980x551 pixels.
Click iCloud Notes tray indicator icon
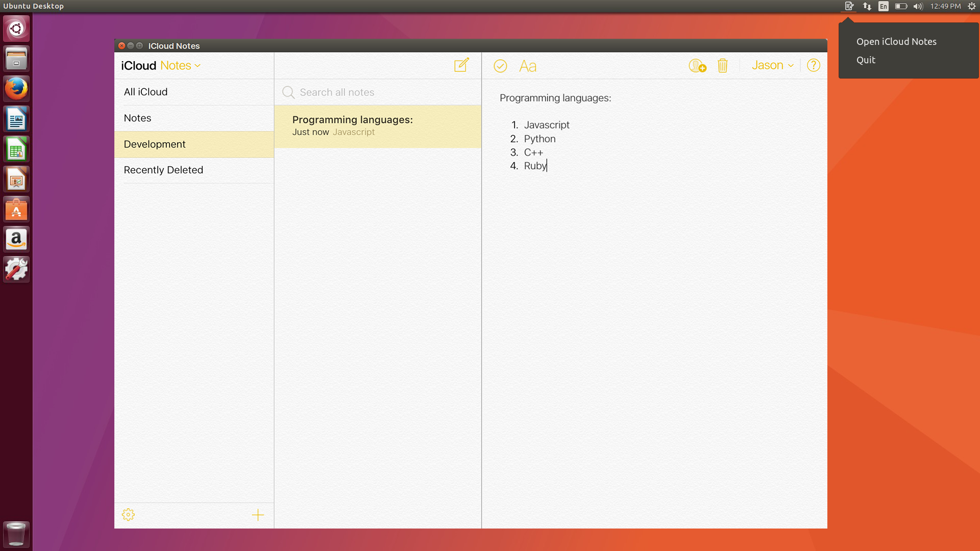coord(849,6)
